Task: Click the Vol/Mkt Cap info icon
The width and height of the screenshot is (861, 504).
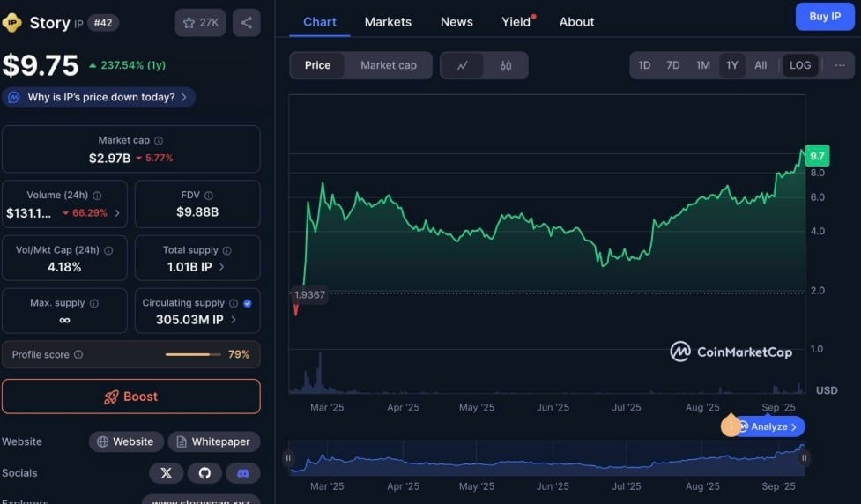Action: (108, 250)
